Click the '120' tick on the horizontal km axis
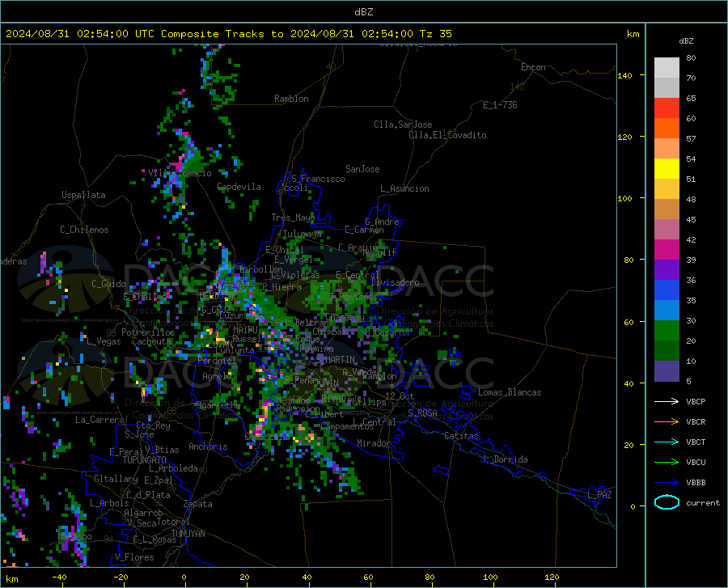Viewport: 728px width, 588px height. pyautogui.click(x=552, y=577)
